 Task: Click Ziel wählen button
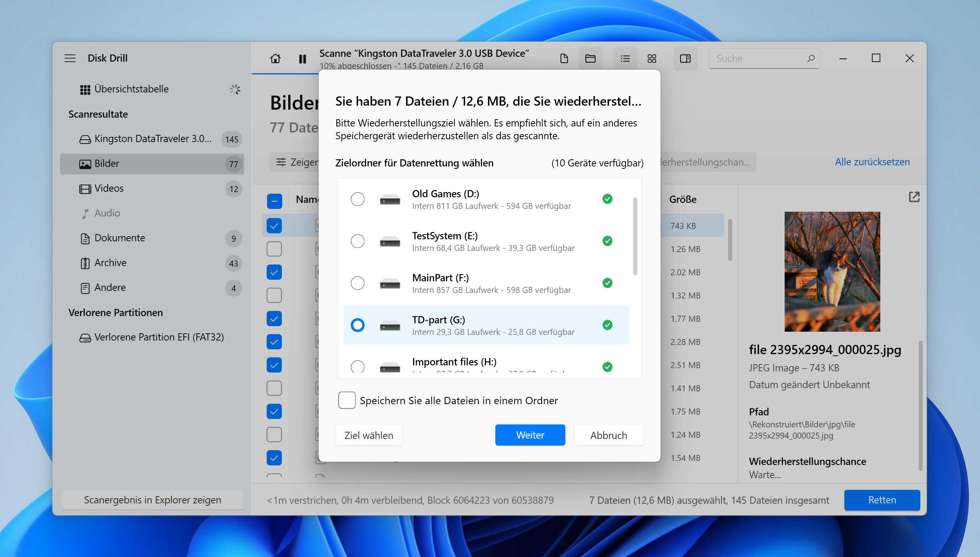point(369,435)
